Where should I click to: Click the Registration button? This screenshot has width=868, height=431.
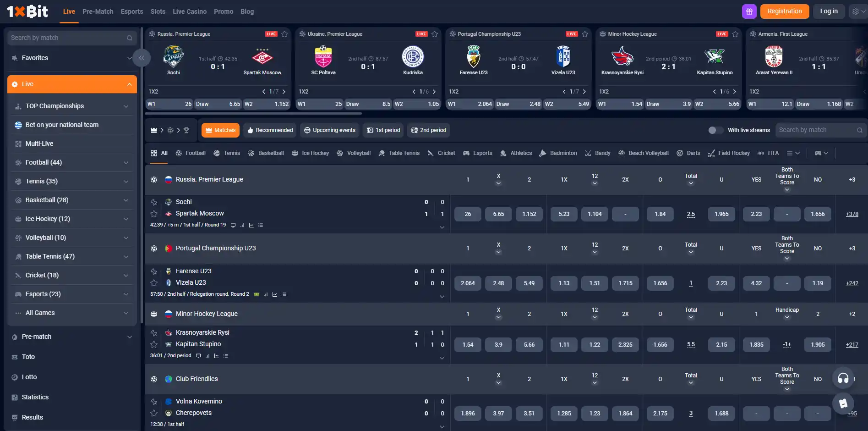785,11
